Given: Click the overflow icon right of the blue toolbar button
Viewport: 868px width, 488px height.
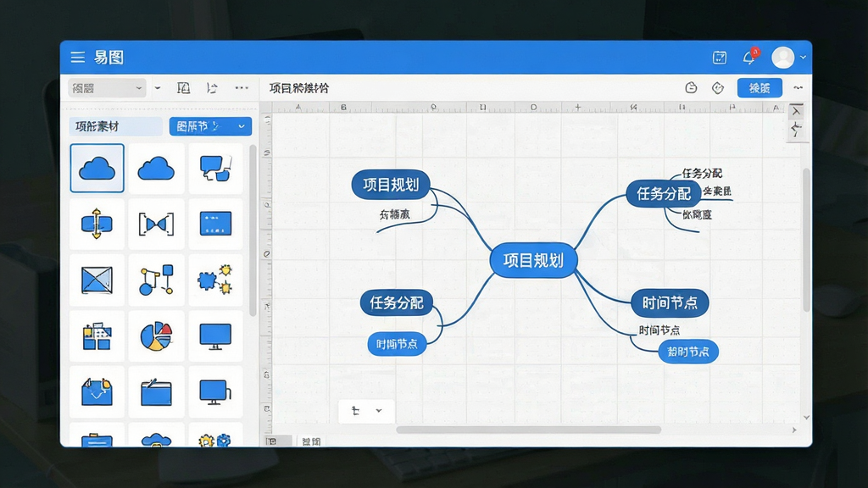Looking at the screenshot, I should pyautogui.click(x=798, y=87).
